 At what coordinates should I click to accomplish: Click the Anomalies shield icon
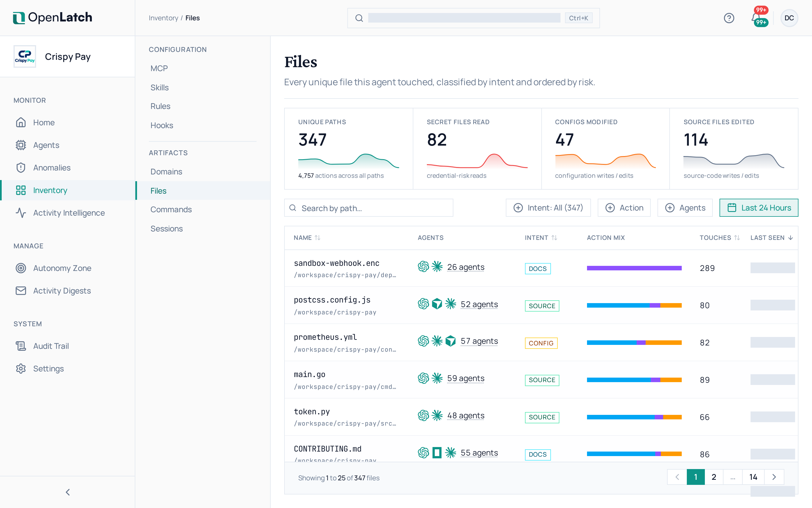point(21,167)
